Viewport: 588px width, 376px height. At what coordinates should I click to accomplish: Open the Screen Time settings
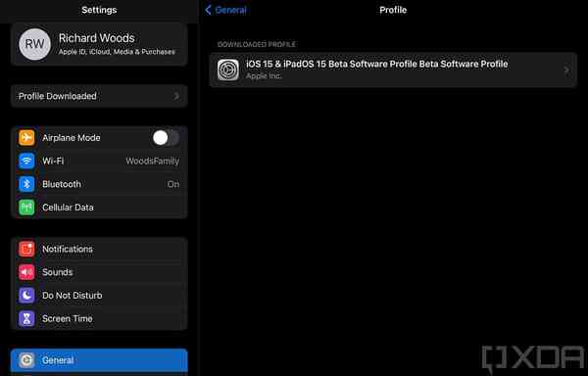(x=99, y=318)
